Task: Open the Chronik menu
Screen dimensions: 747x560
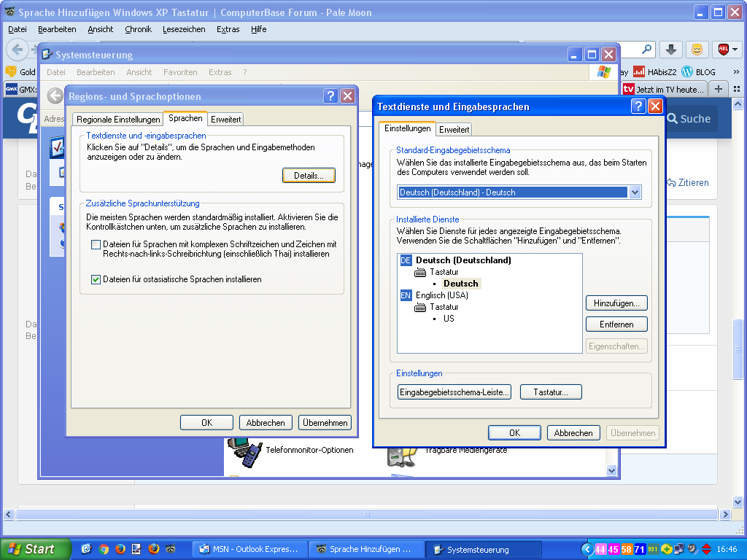Action: [x=138, y=29]
